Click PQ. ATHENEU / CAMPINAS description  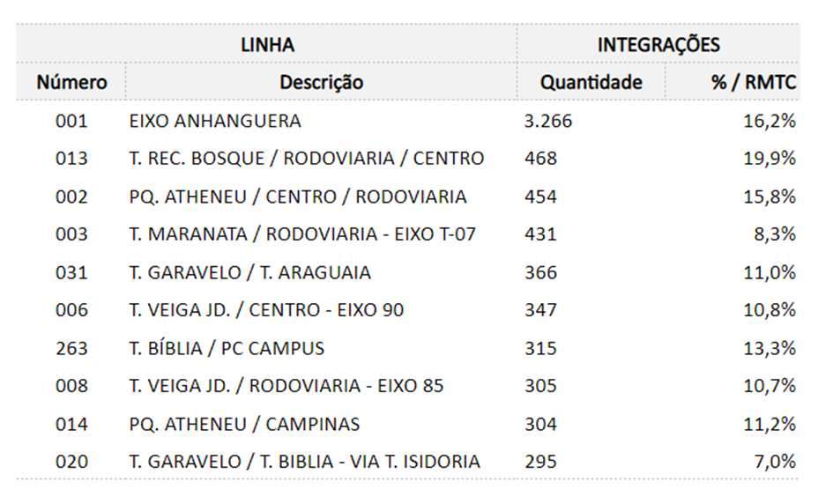244,425
